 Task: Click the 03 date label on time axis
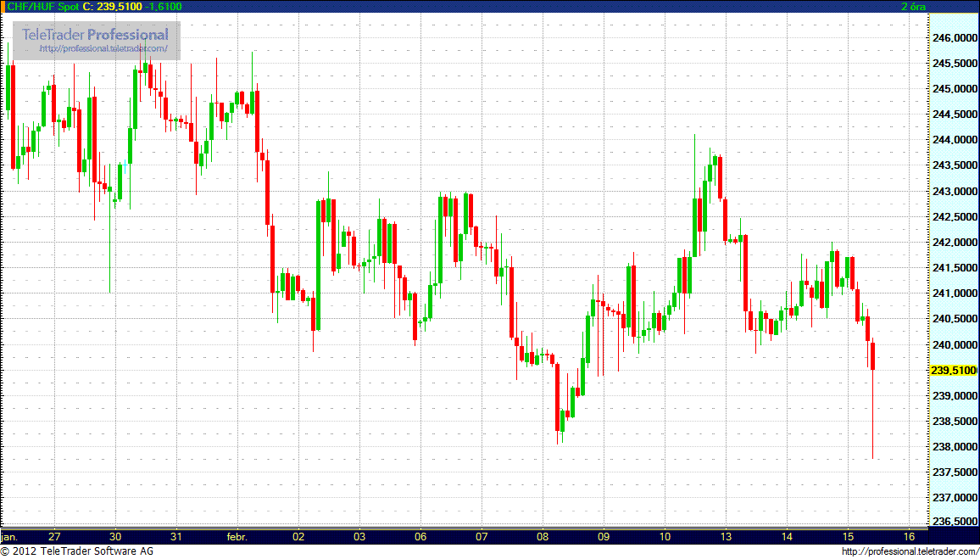point(359,536)
